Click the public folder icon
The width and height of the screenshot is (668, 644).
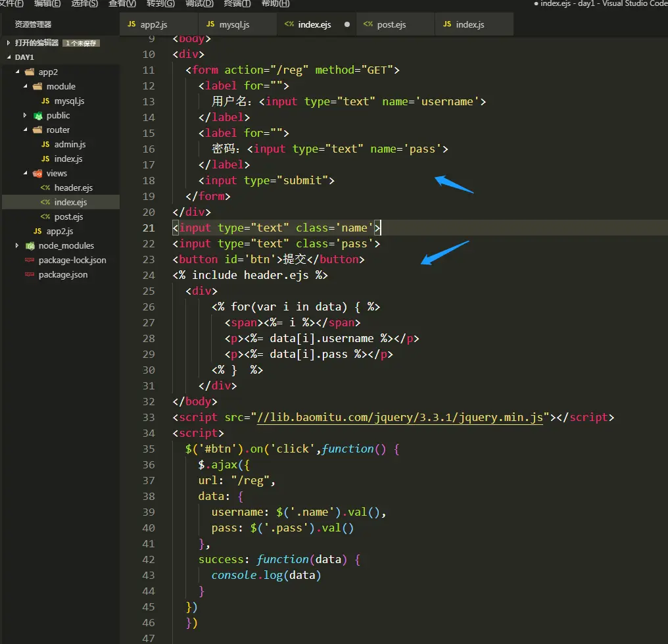point(38,116)
